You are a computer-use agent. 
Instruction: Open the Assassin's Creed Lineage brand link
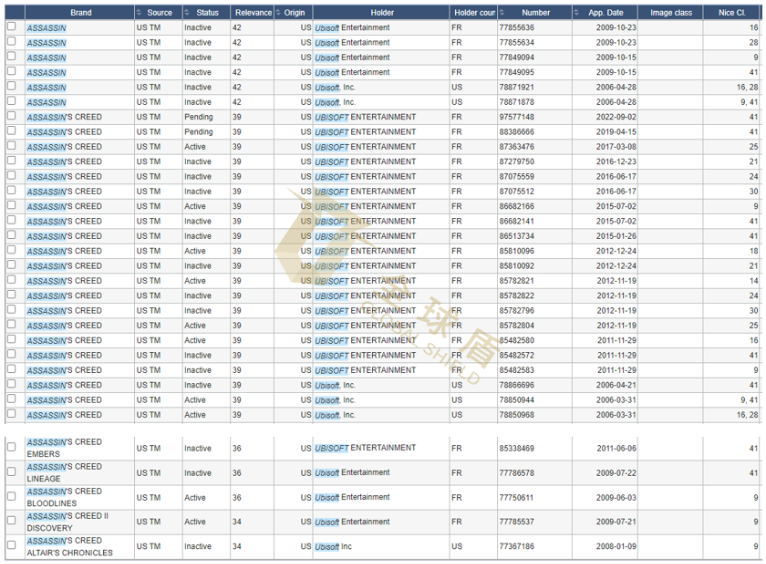click(64, 473)
